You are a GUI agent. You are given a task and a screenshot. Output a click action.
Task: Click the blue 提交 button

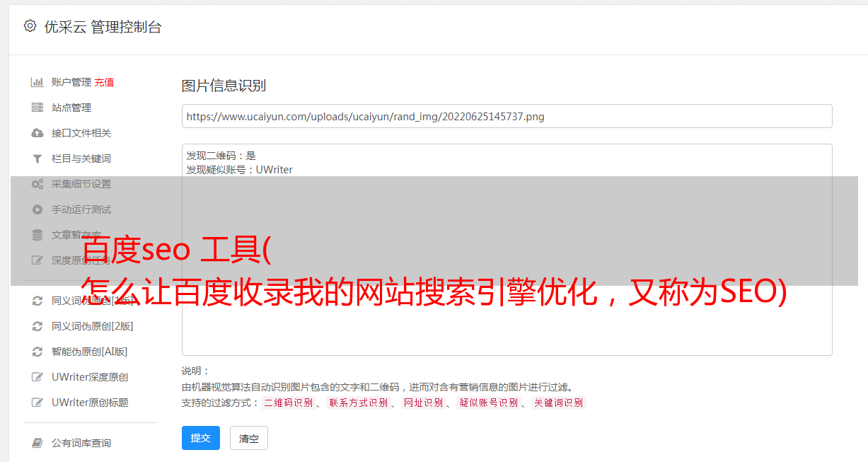click(201, 438)
